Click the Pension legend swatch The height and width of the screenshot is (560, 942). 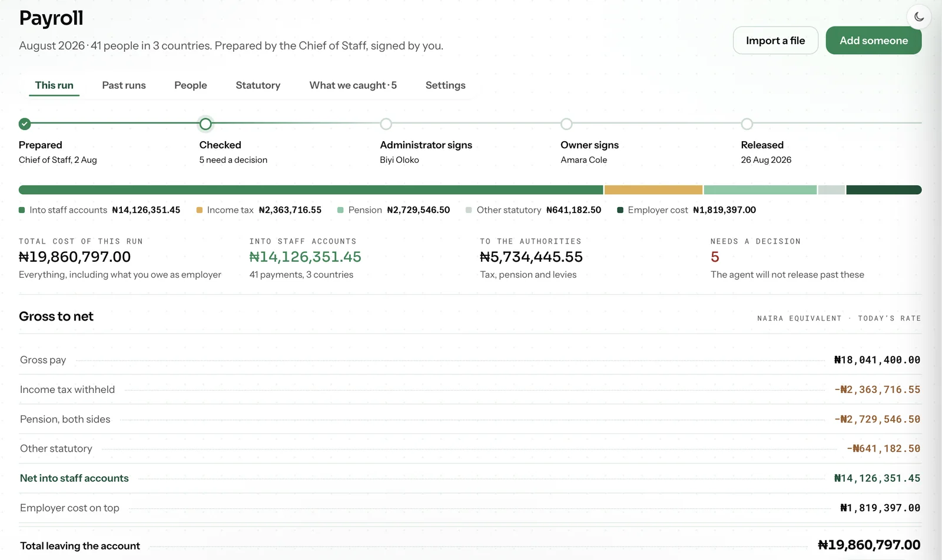[340, 210]
